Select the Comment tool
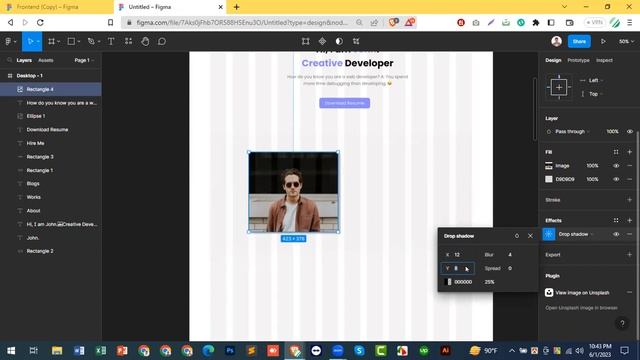 point(162,41)
